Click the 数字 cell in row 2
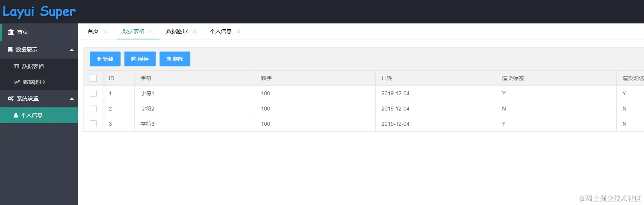Viewport: 644px width, 205px height. click(x=315, y=109)
